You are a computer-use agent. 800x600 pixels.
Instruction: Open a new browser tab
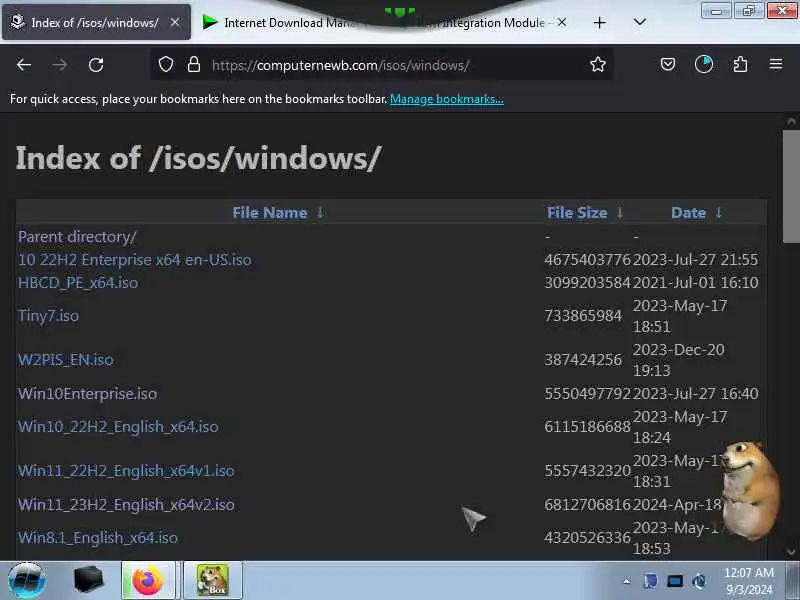pyautogui.click(x=599, y=22)
